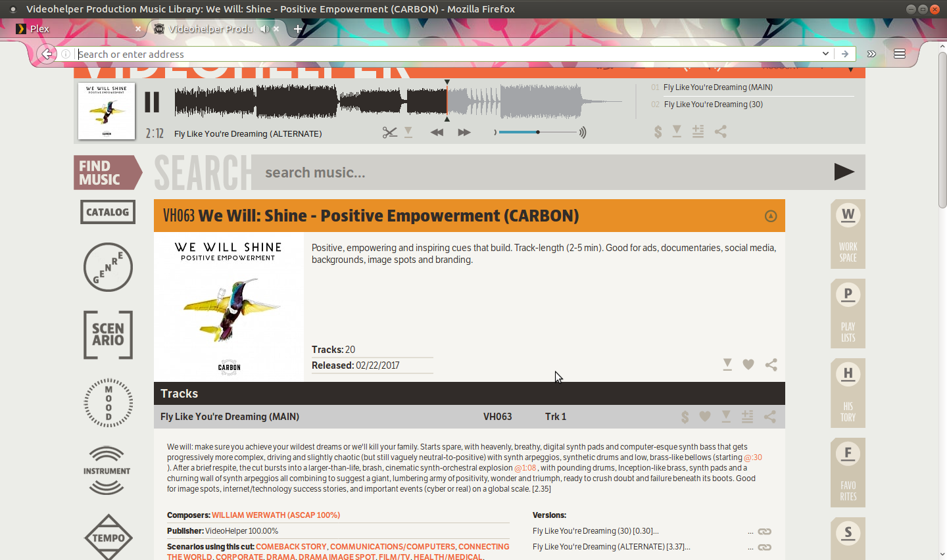License dollar icon in player queue panel
The image size is (947, 560).
click(658, 132)
